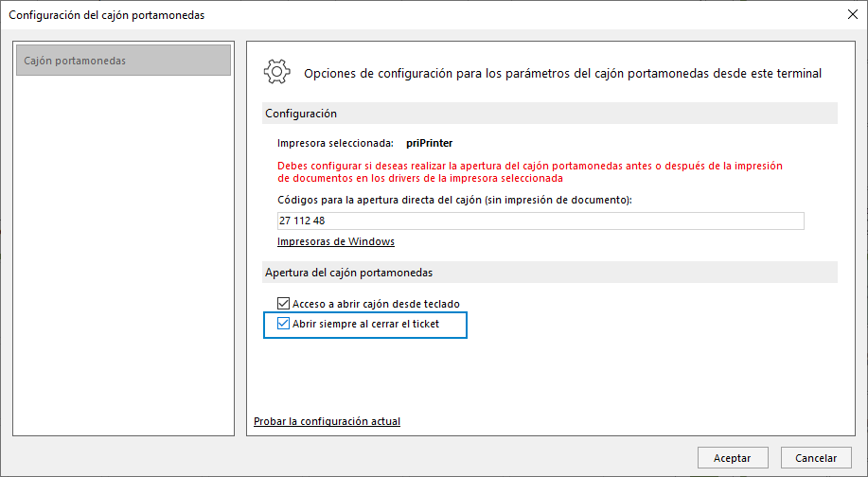868x477 pixels.
Task: Click the Códigos para la apertura directa label
Action: coord(454,200)
